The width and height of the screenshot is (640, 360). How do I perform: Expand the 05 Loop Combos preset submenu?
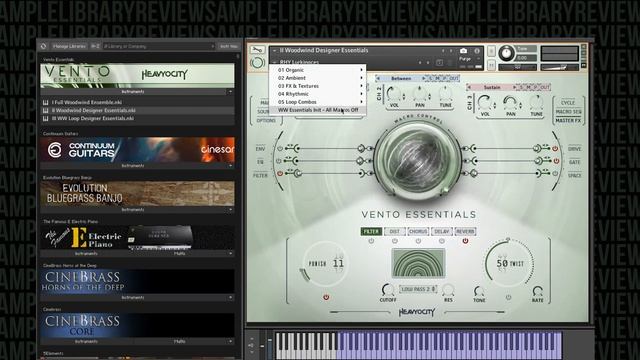coord(317,102)
